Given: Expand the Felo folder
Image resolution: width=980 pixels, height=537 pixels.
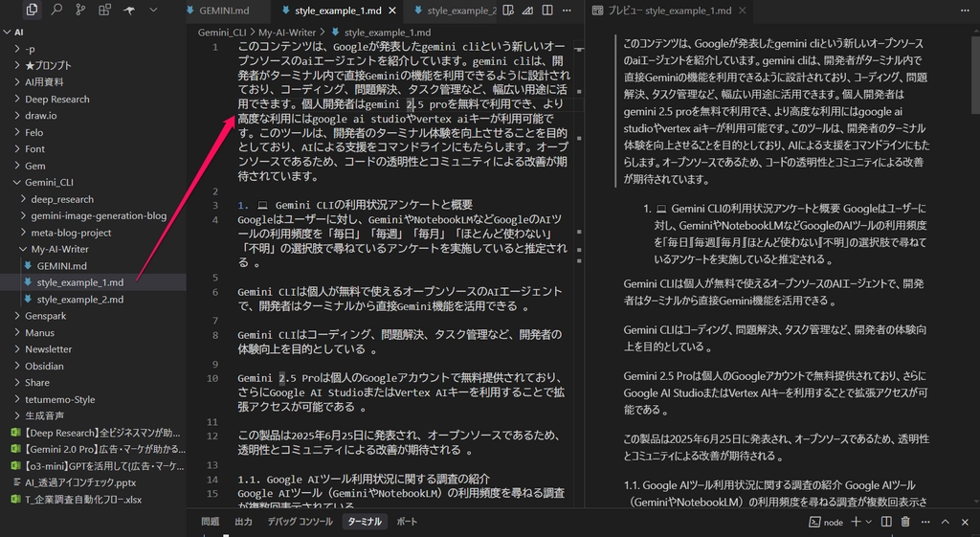Looking at the screenshot, I should pos(17,132).
